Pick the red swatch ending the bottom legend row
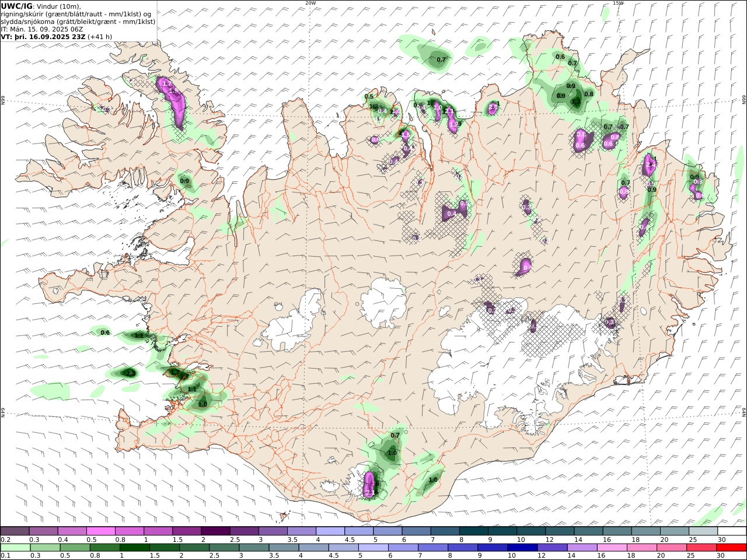 click(x=732, y=548)
